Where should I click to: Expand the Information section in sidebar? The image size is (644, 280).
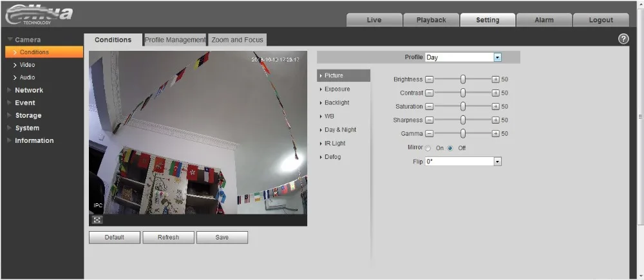30,140
